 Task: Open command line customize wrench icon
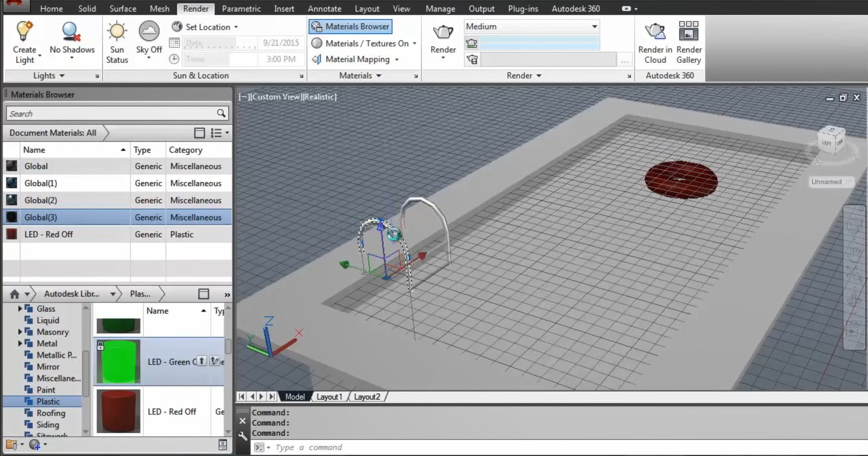click(243, 436)
